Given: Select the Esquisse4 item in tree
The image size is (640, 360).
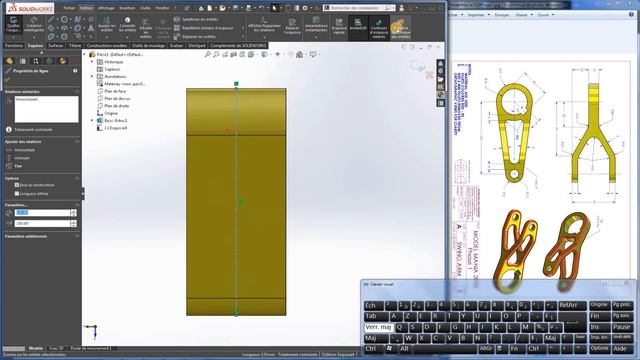Looking at the screenshot, I should pyautogui.click(x=112, y=128).
